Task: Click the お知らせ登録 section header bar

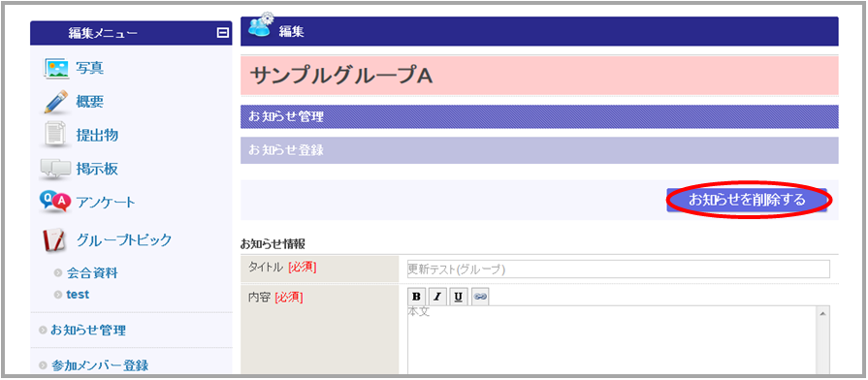Action: [539, 150]
